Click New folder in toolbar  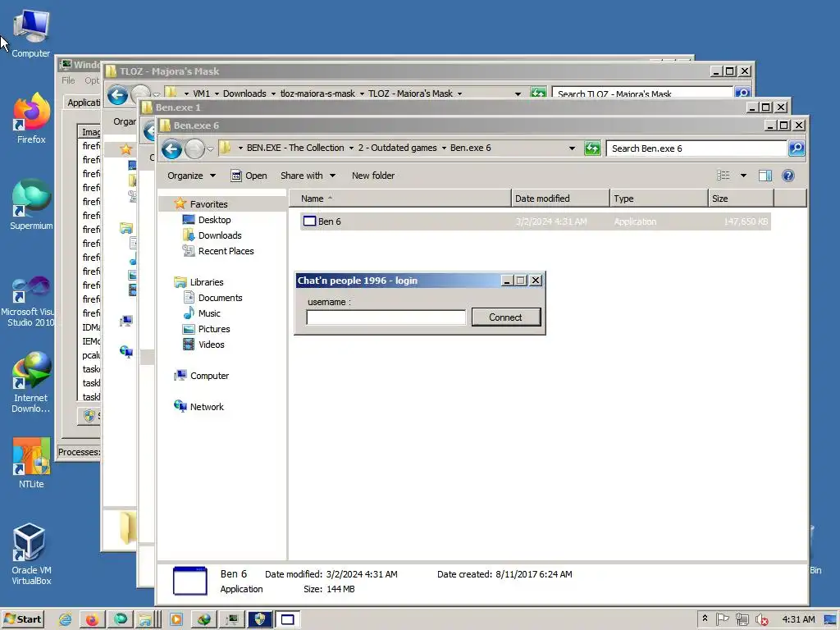(x=373, y=176)
